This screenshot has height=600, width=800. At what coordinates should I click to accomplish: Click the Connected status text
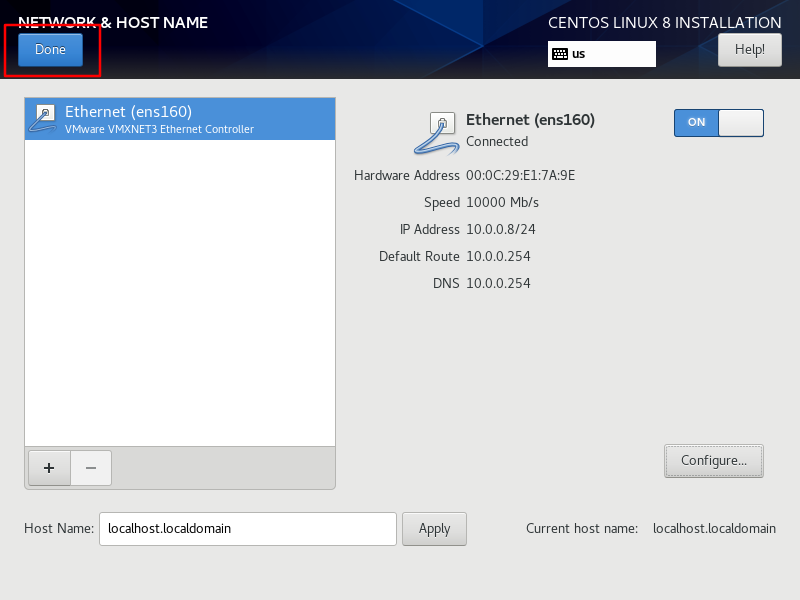click(497, 141)
